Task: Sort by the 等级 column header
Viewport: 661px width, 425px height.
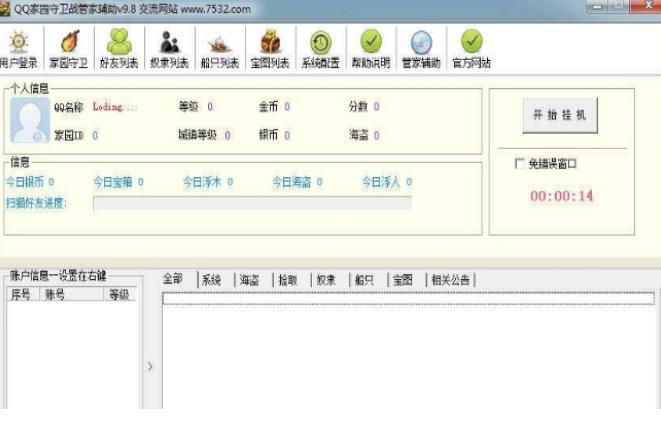Action: (120, 294)
